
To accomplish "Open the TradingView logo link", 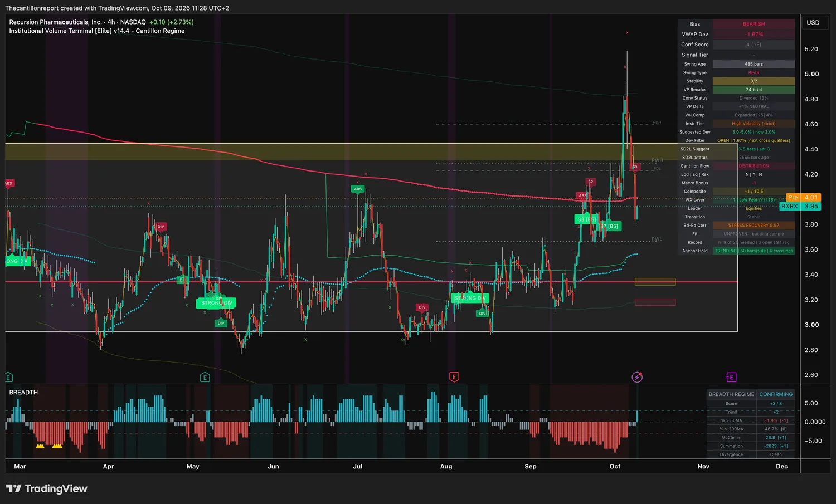I will coord(47,488).
